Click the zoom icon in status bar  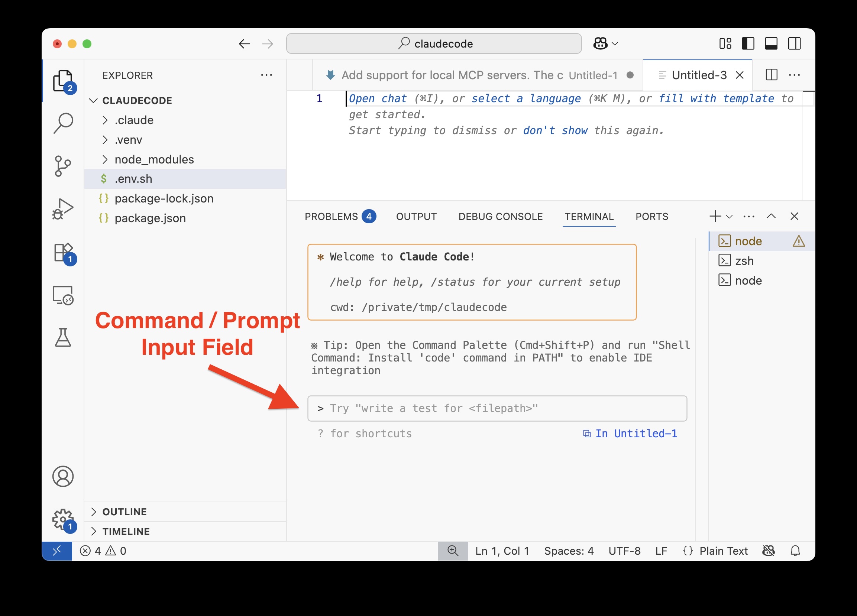[x=453, y=551]
